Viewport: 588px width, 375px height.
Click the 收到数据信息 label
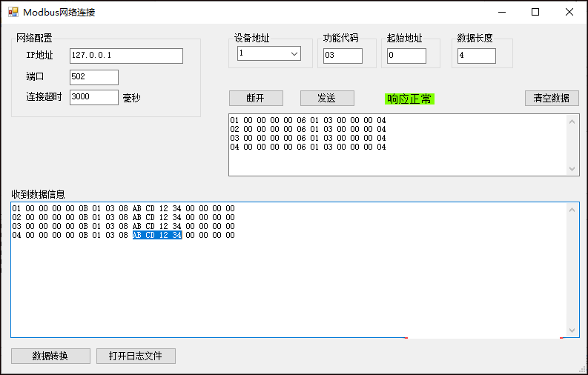39,194
